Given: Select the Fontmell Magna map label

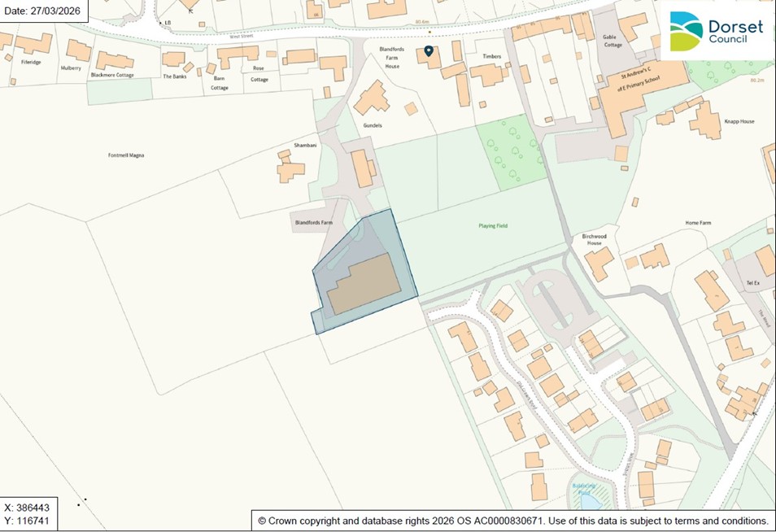Looking at the screenshot, I should click(x=126, y=155).
